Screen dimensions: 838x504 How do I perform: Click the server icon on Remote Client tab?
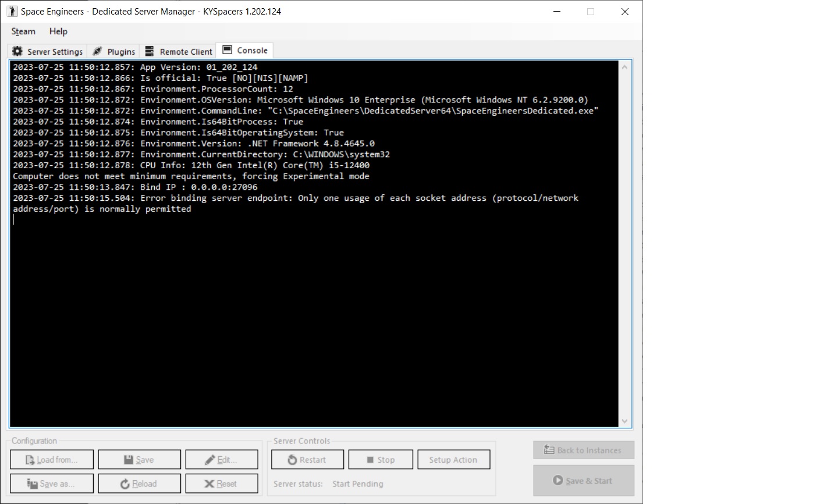click(x=150, y=51)
